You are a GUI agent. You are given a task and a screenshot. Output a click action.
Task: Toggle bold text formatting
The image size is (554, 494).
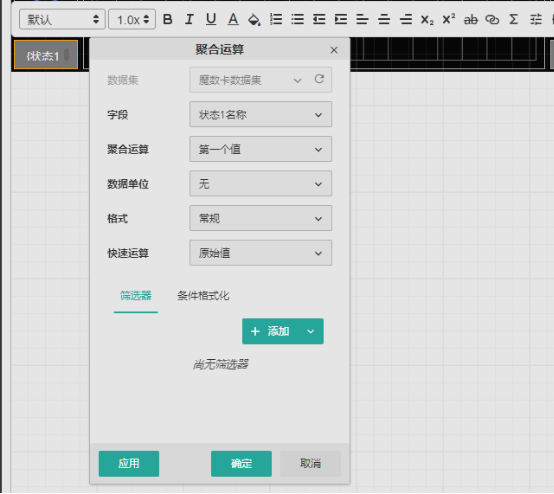pyautogui.click(x=168, y=19)
